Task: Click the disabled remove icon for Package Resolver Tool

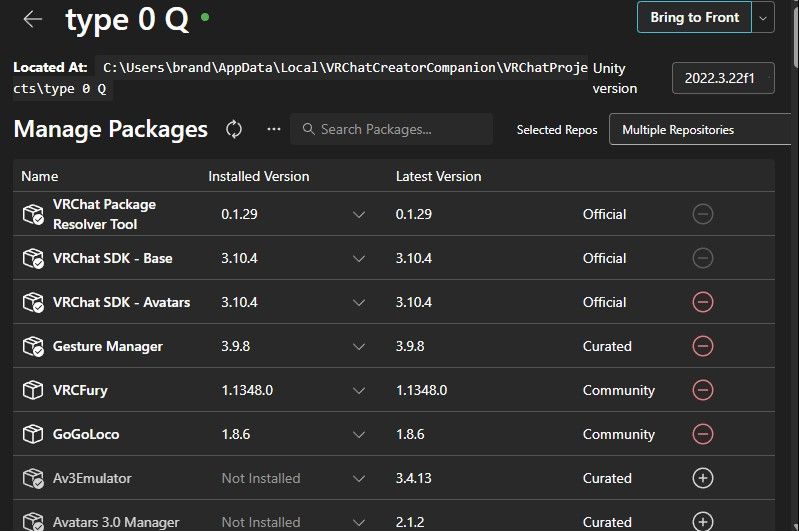Action: [x=703, y=214]
